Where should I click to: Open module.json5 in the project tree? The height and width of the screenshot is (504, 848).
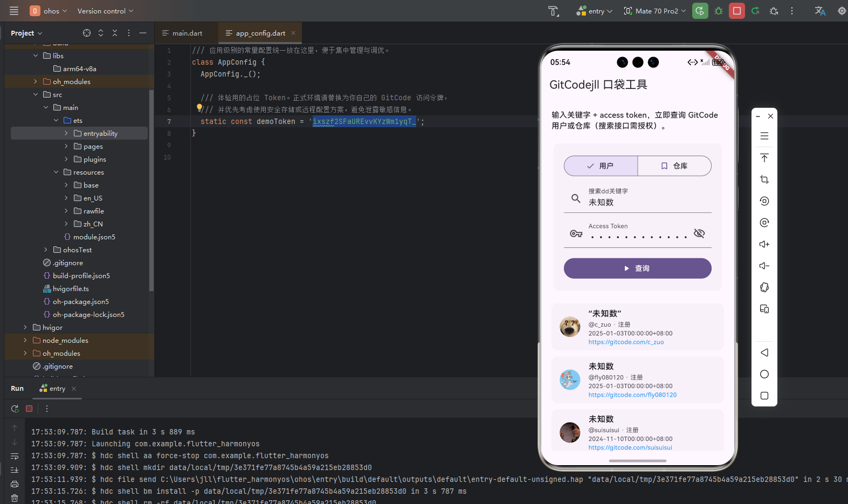tap(89, 237)
